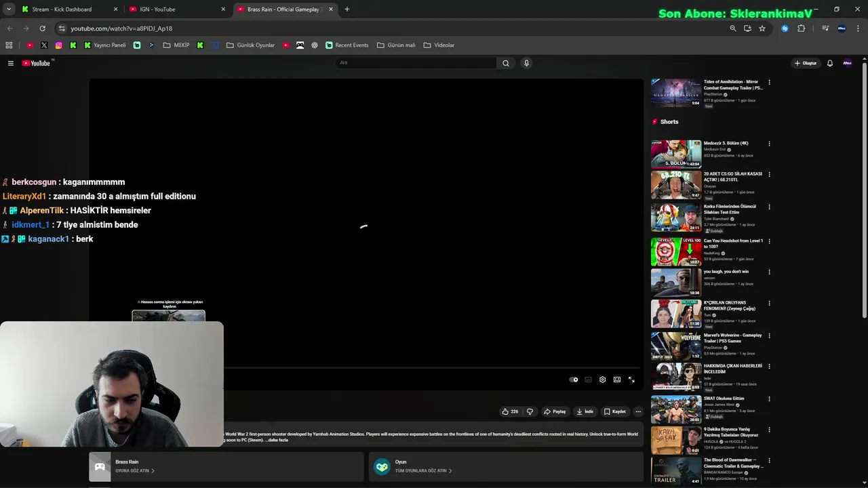This screenshot has height=488, width=868.
Task: Focus the YouTube Ara search field
Action: pyautogui.click(x=416, y=63)
